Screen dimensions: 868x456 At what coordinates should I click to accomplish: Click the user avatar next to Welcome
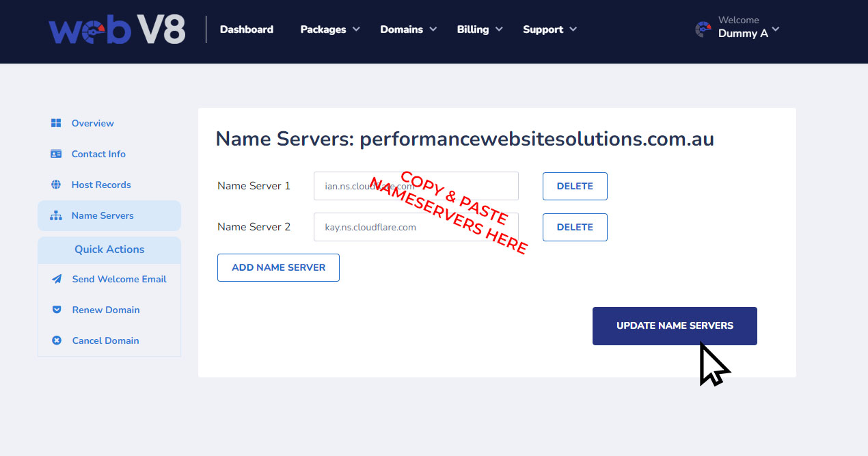(703, 29)
